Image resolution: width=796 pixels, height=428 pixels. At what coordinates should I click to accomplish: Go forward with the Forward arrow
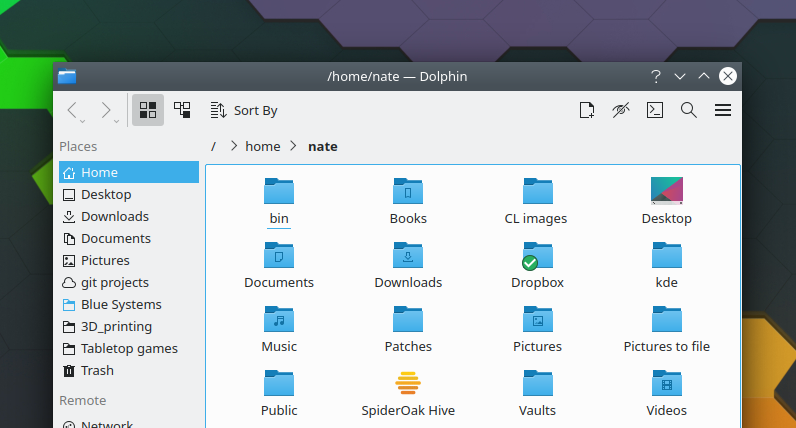pyautogui.click(x=106, y=109)
